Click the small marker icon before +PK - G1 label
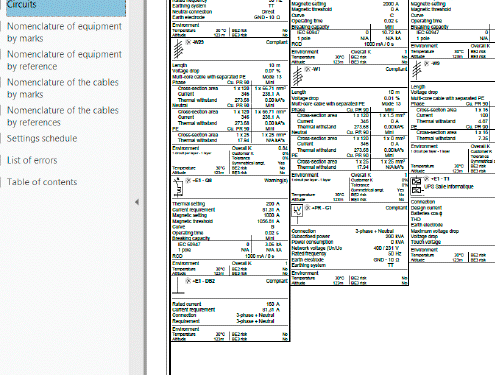The width and height of the screenshot is (495, 375). point(307,208)
